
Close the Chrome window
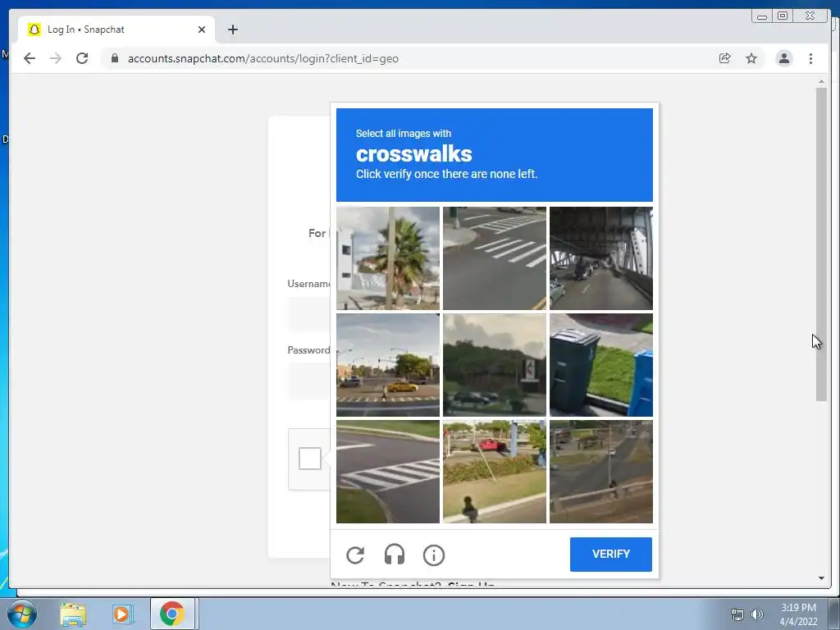pyautogui.click(x=810, y=16)
